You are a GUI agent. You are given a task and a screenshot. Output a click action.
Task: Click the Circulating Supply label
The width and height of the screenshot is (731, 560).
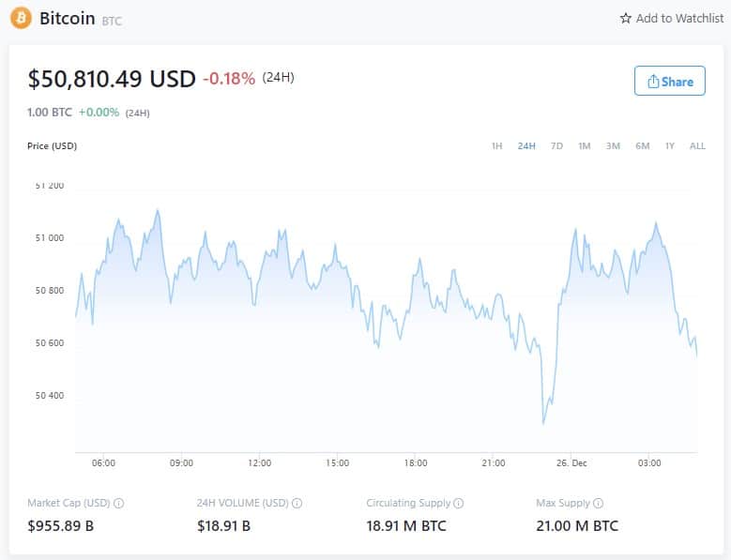408,503
